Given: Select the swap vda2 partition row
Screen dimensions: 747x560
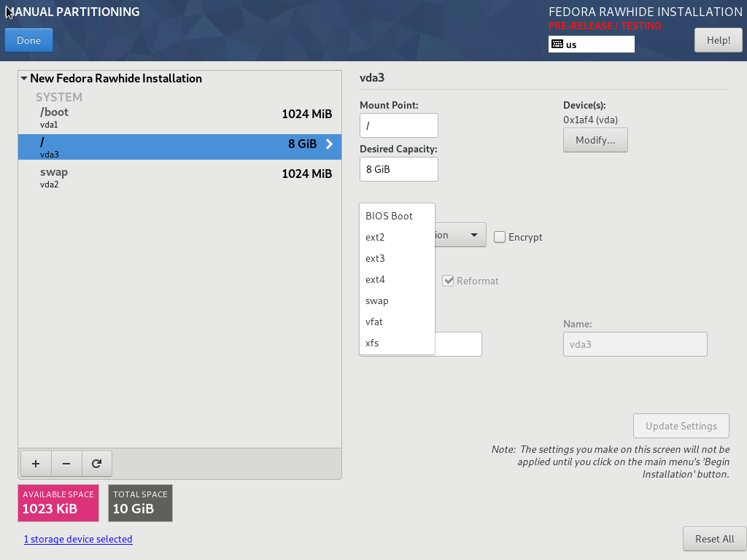Looking at the screenshot, I should coord(179,178).
